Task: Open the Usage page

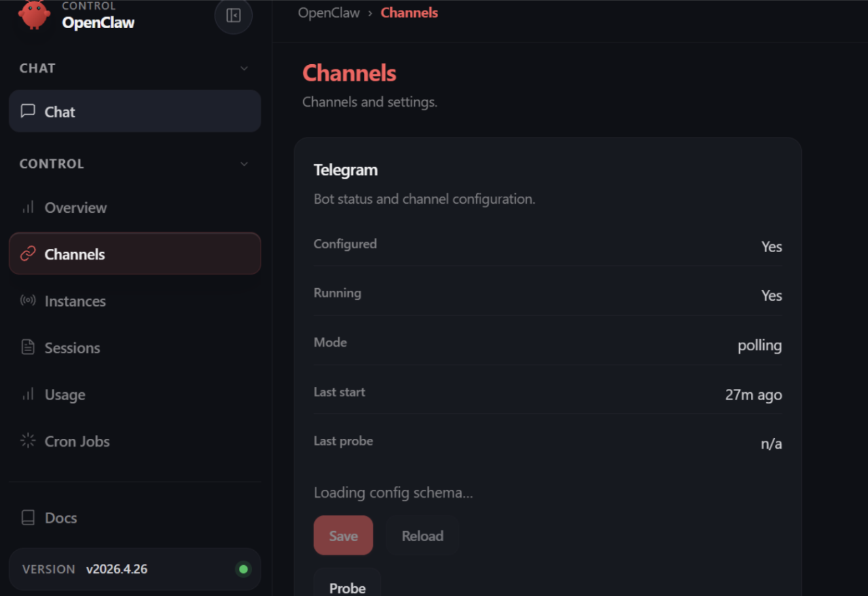Action: click(135, 394)
